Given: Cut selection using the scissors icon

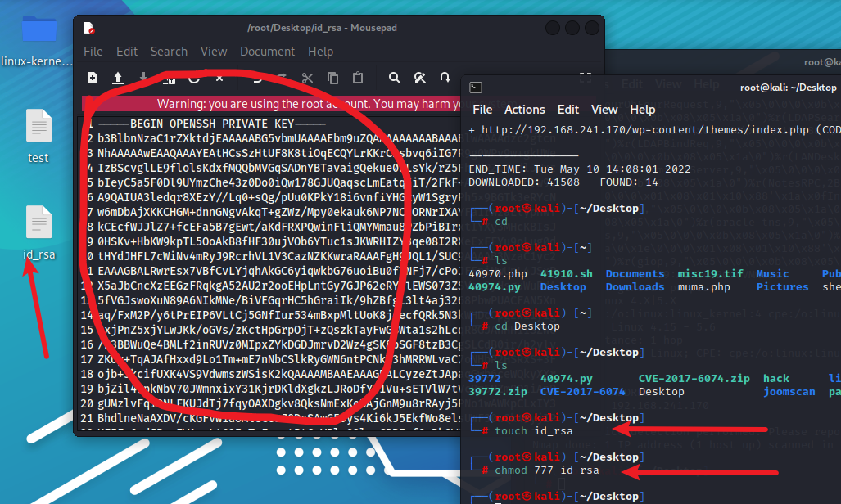Looking at the screenshot, I should pos(307,79).
